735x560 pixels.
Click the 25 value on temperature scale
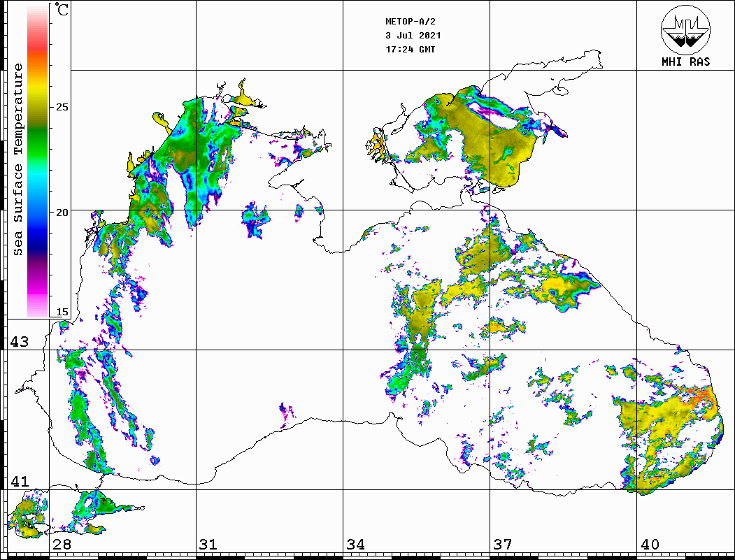(62, 107)
